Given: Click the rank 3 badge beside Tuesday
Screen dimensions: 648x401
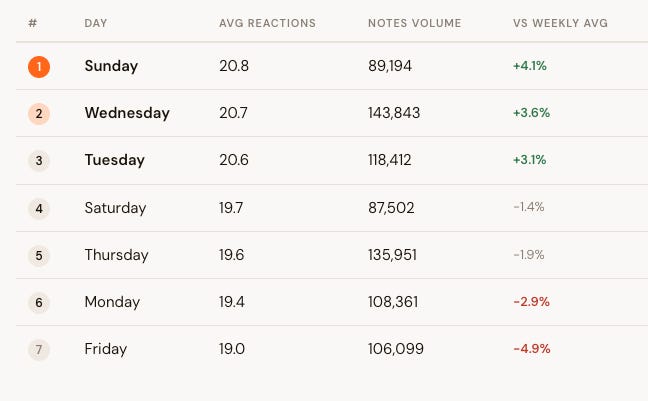Looking at the screenshot, I should tap(39, 161).
